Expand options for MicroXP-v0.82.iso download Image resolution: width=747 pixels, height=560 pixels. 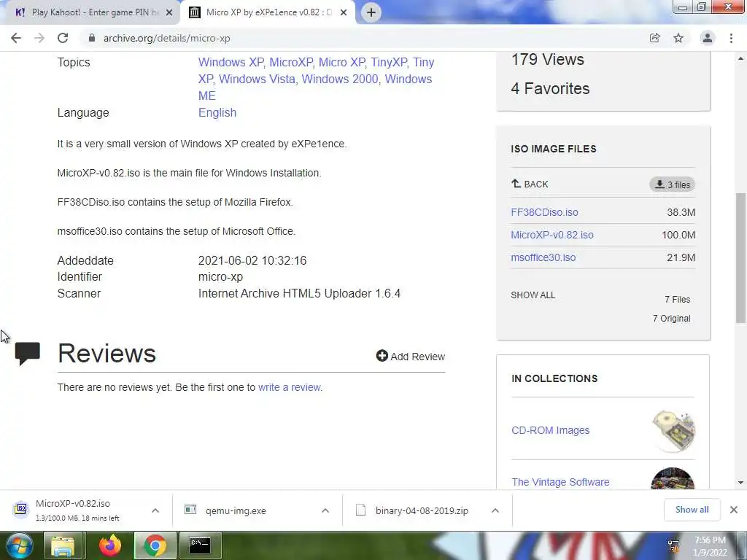[x=155, y=510]
